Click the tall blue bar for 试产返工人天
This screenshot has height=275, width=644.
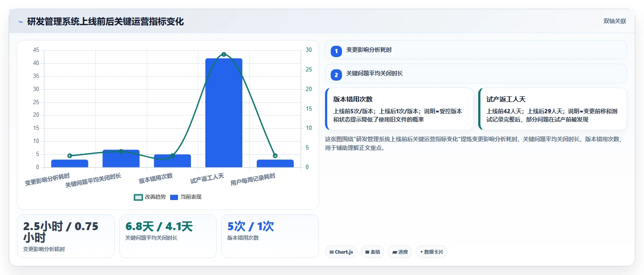tap(224, 113)
